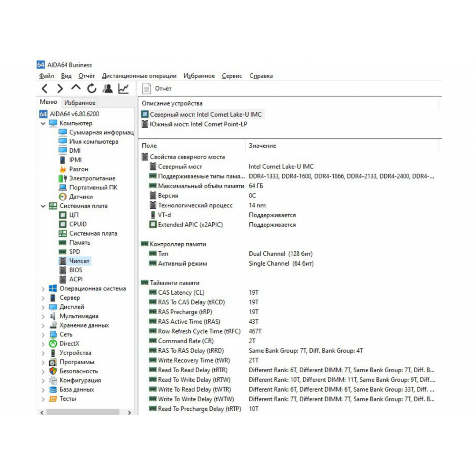Navigate up one level with the up arrow icon
The image size is (476, 476).
click(76, 88)
